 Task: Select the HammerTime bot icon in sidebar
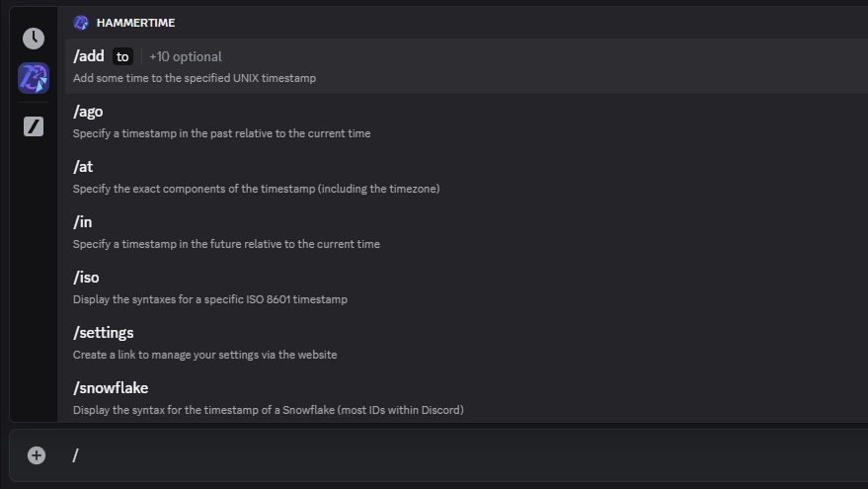tap(34, 78)
